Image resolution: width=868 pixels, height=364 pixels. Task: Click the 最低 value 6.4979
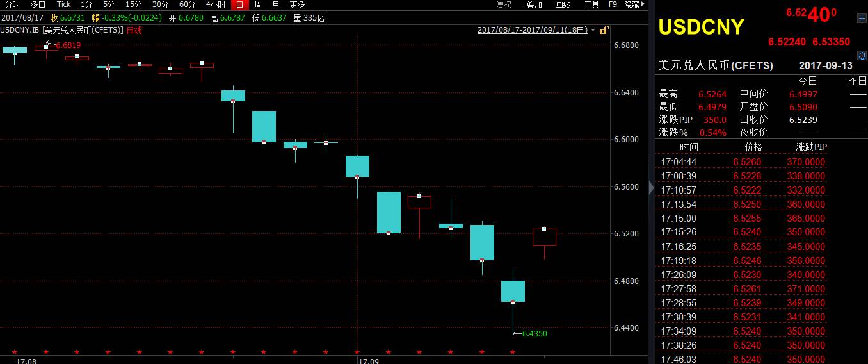pos(712,107)
